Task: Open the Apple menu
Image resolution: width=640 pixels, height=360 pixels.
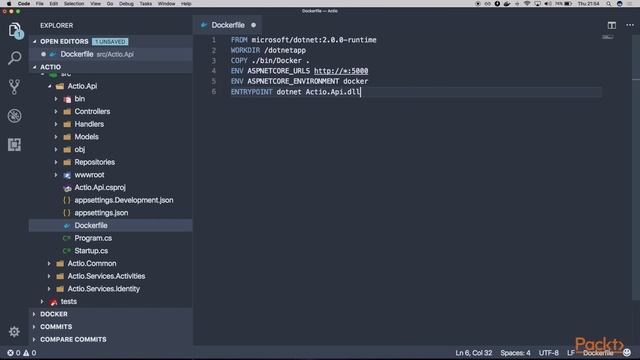Action: [9, 4]
